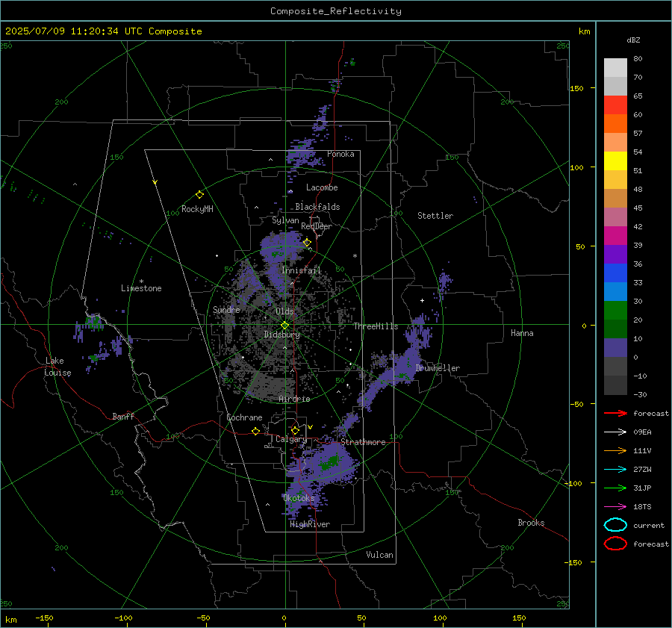Click the Sundre town label

tap(226, 309)
